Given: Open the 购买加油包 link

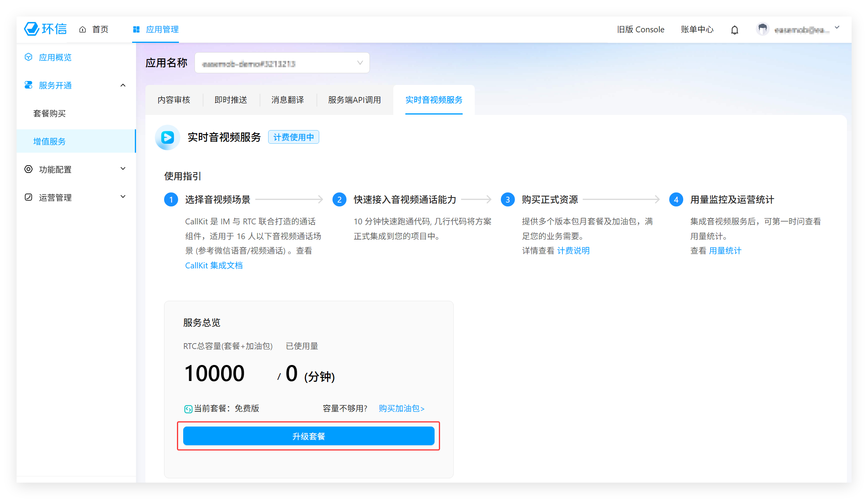Looking at the screenshot, I should click(x=401, y=409).
